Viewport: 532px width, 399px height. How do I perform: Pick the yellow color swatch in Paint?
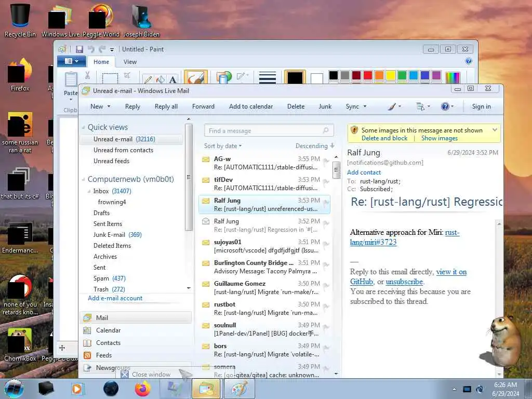(391, 75)
